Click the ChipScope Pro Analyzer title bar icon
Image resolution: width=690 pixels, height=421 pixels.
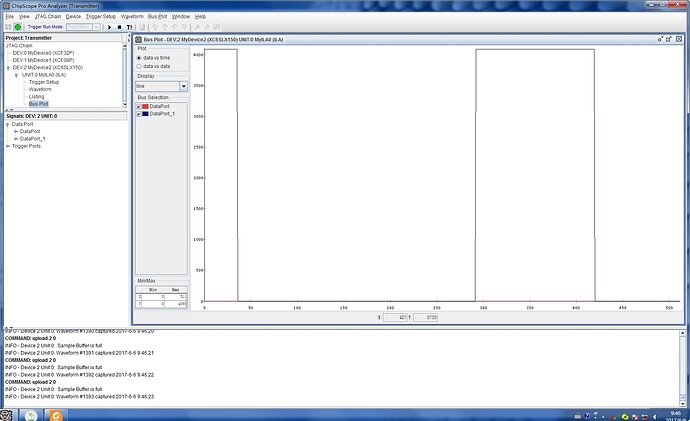point(6,6)
